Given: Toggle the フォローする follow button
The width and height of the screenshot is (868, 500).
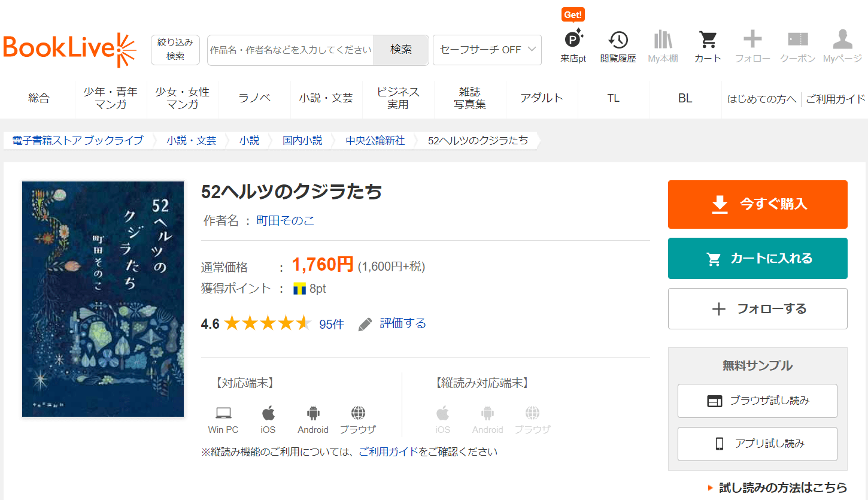Looking at the screenshot, I should click(757, 309).
